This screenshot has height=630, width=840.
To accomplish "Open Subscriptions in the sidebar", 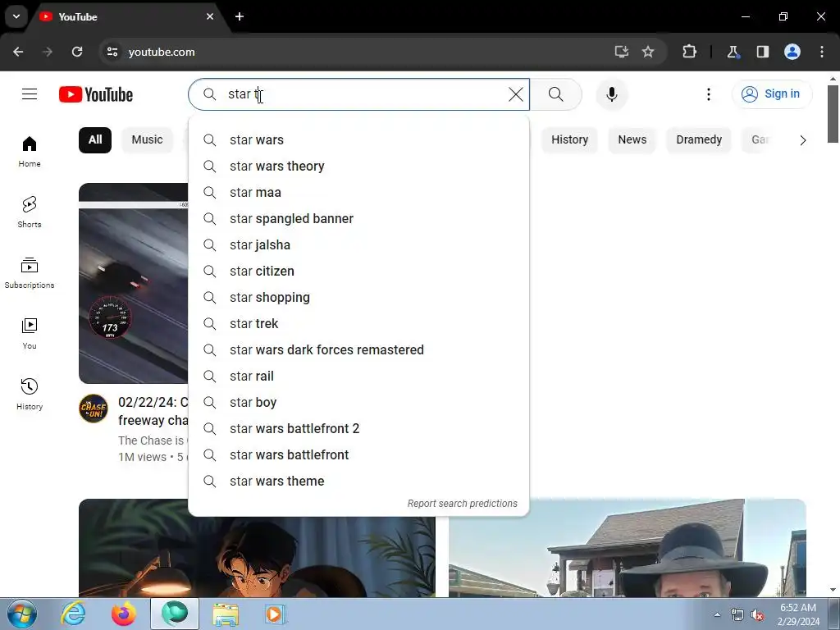I will pyautogui.click(x=30, y=273).
